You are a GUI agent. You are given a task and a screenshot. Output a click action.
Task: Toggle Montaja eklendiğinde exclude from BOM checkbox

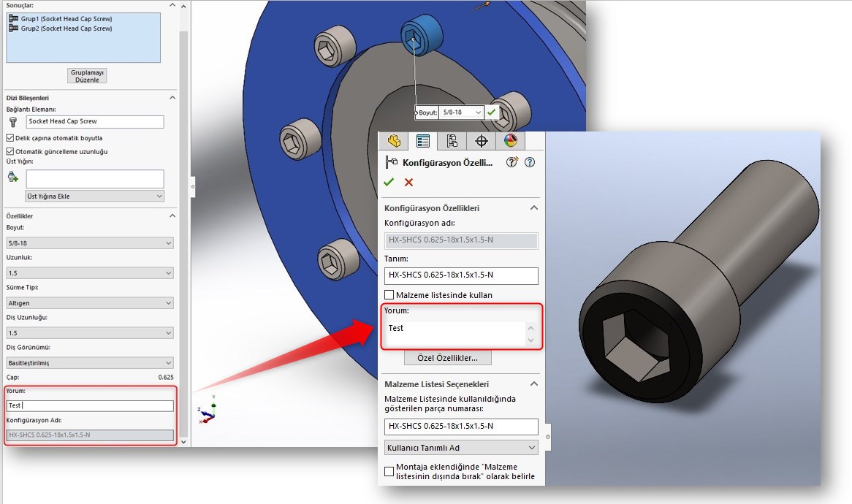point(389,471)
